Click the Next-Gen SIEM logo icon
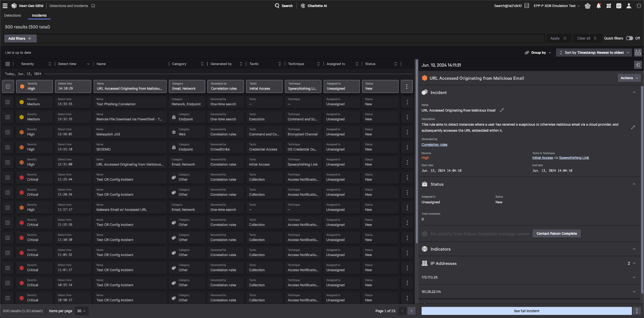 click(14, 6)
